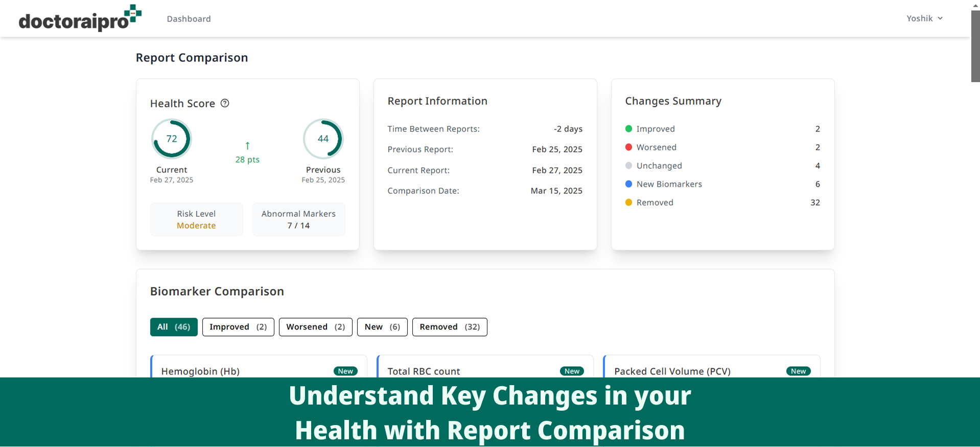Click the Unchanged label in Changes Summary

(659, 166)
